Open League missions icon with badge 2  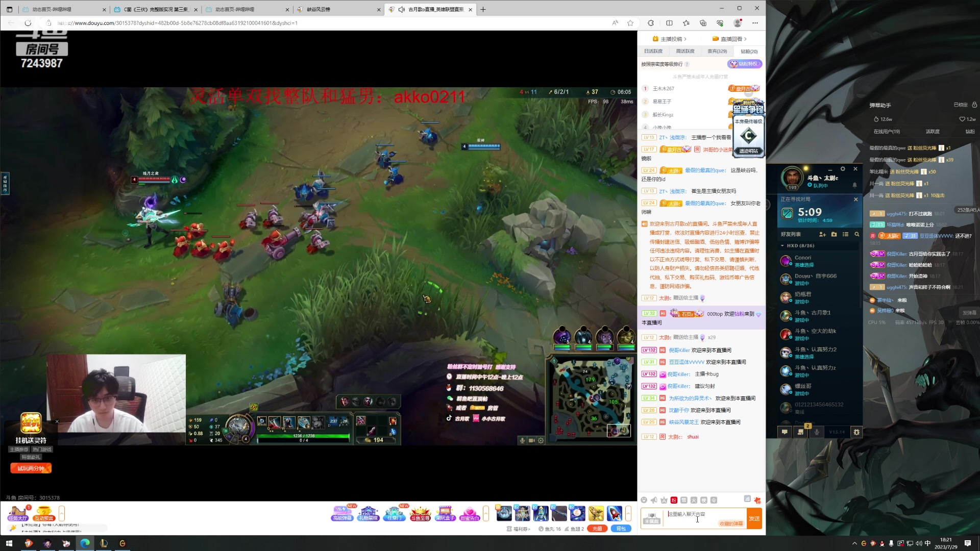pyautogui.click(x=801, y=432)
